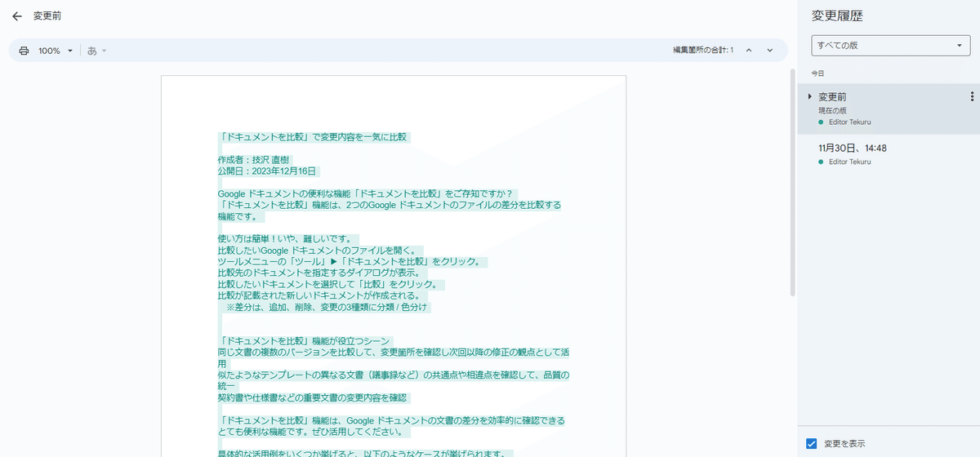The height and width of the screenshot is (457, 980).
Task: Click the ※差分は、追加、削除 note line
Action: coord(327,307)
